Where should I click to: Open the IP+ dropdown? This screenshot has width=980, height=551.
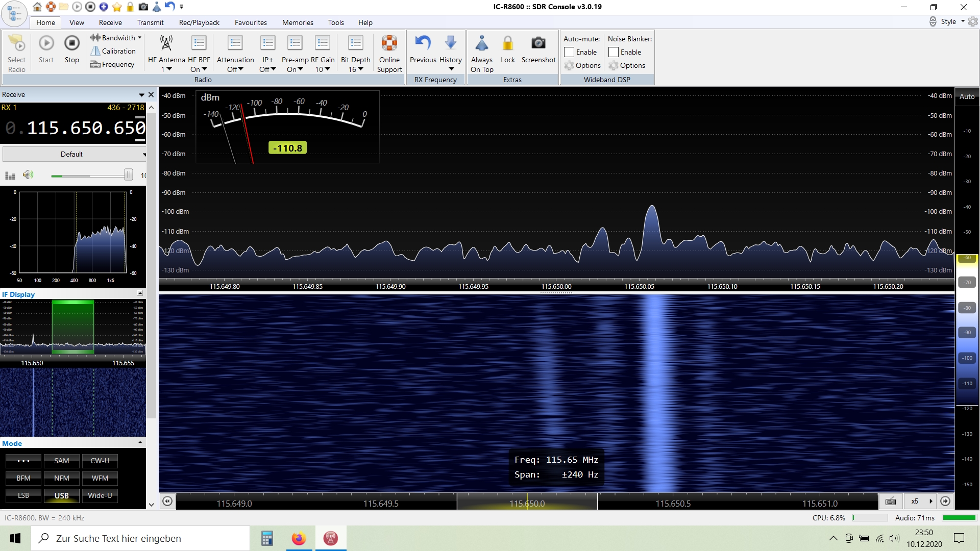(267, 54)
